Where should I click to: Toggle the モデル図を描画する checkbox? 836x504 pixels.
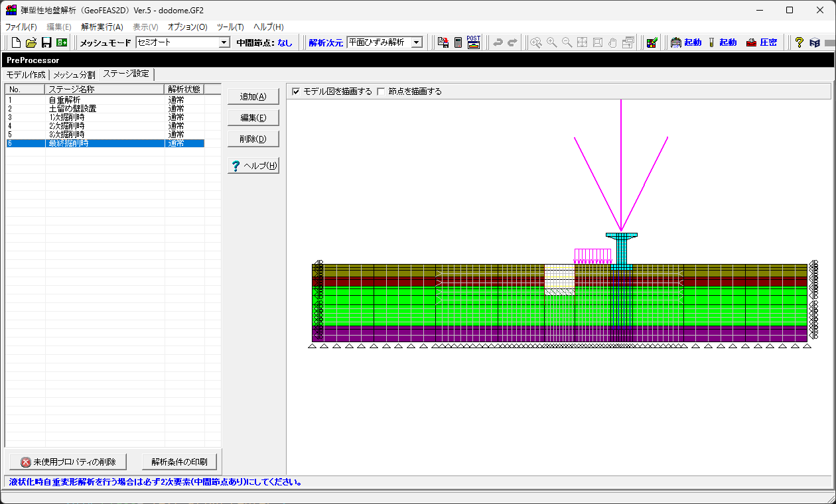(296, 92)
